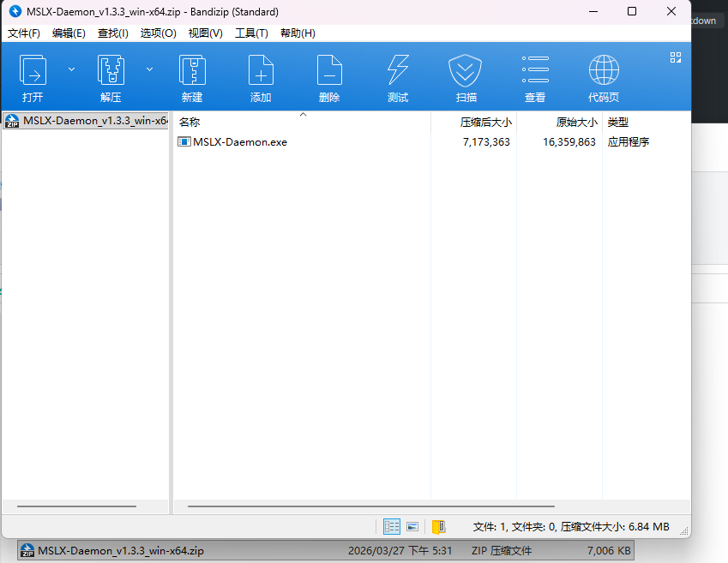728x563 pixels.
Task: Click the 7,006 KB size in Explorer row
Action: click(609, 551)
